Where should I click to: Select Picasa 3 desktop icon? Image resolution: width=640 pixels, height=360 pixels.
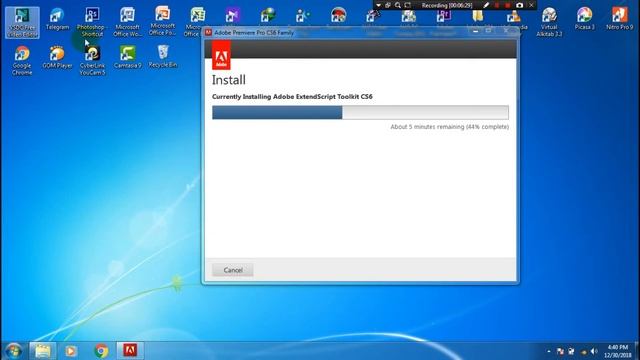584,19
